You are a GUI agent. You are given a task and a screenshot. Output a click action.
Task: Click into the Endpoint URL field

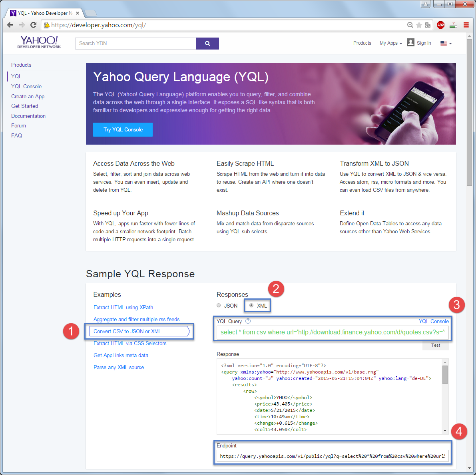[333, 456]
